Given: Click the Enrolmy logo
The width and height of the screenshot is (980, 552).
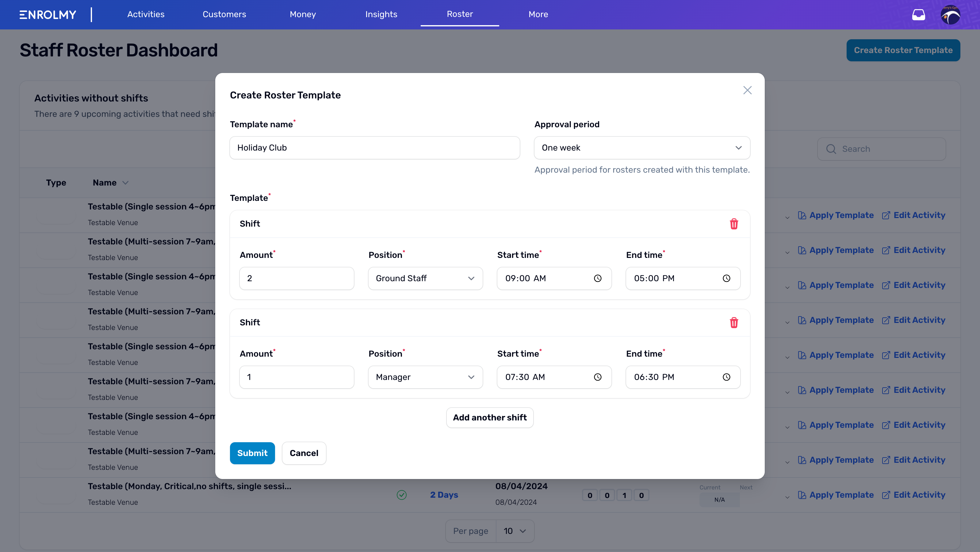Looking at the screenshot, I should click(48, 14).
